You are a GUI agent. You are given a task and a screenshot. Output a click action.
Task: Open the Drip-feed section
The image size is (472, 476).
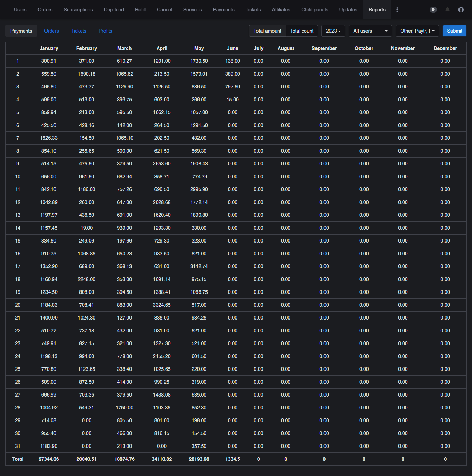tap(114, 10)
